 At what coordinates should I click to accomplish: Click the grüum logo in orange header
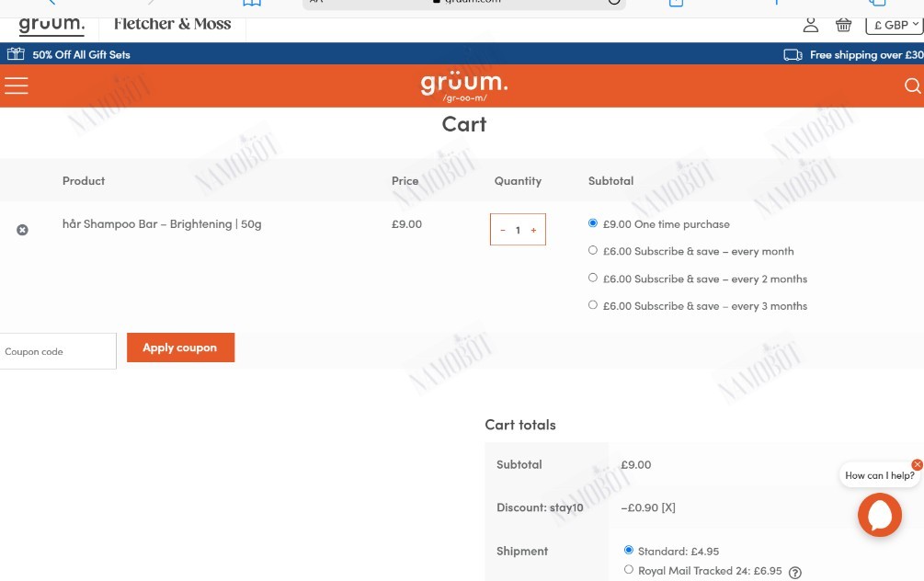coord(464,86)
